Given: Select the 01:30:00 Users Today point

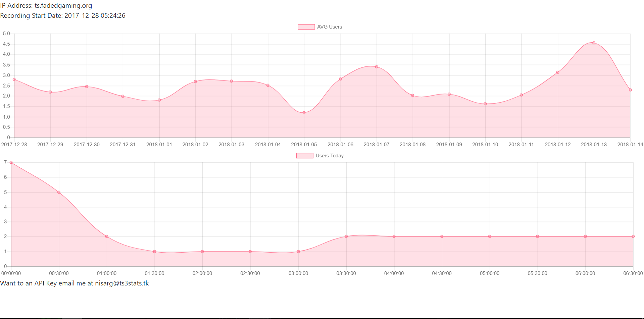Looking at the screenshot, I should pos(154,252).
